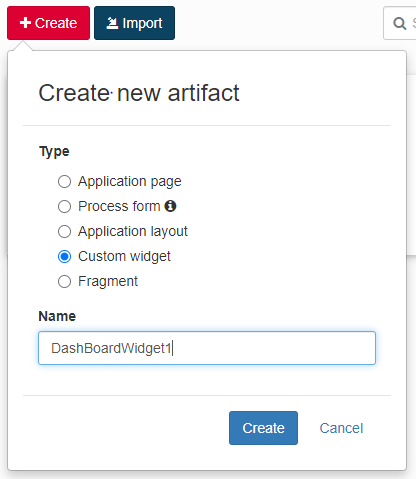
Task: Click the "Process form" label text
Action: 119,206
